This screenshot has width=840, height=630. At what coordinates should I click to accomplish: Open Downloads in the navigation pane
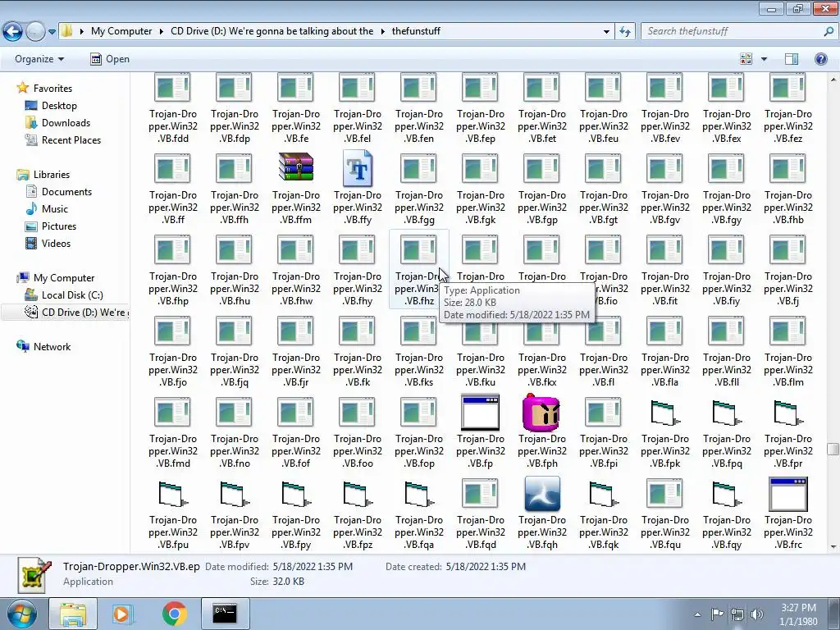(66, 123)
